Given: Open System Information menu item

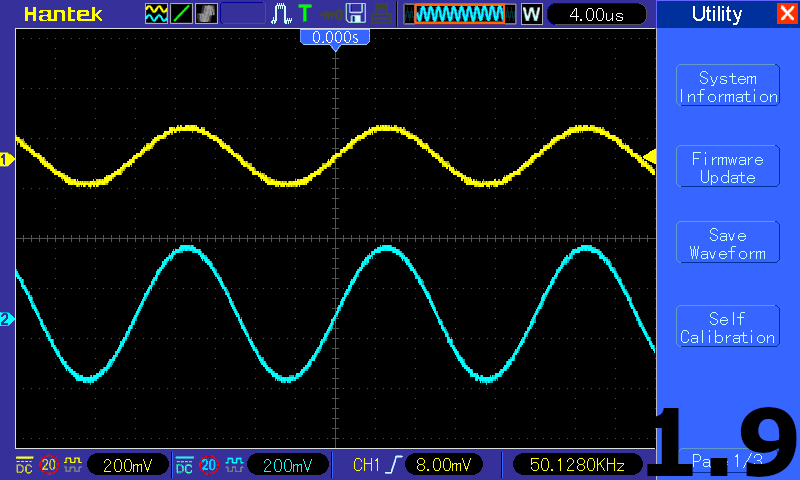Looking at the screenshot, I should pyautogui.click(x=727, y=87).
